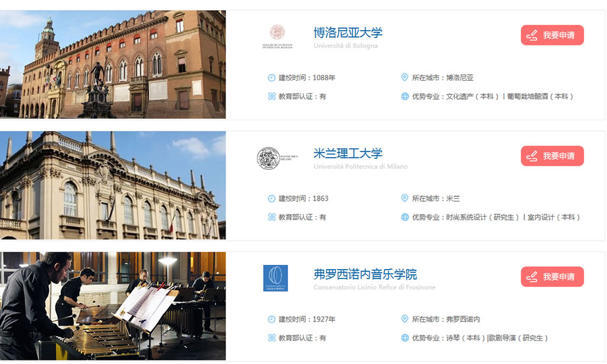
Task: Click 教育部认证：有 in the 弗罗西诺内音乐学院 card
Action: tap(302, 337)
